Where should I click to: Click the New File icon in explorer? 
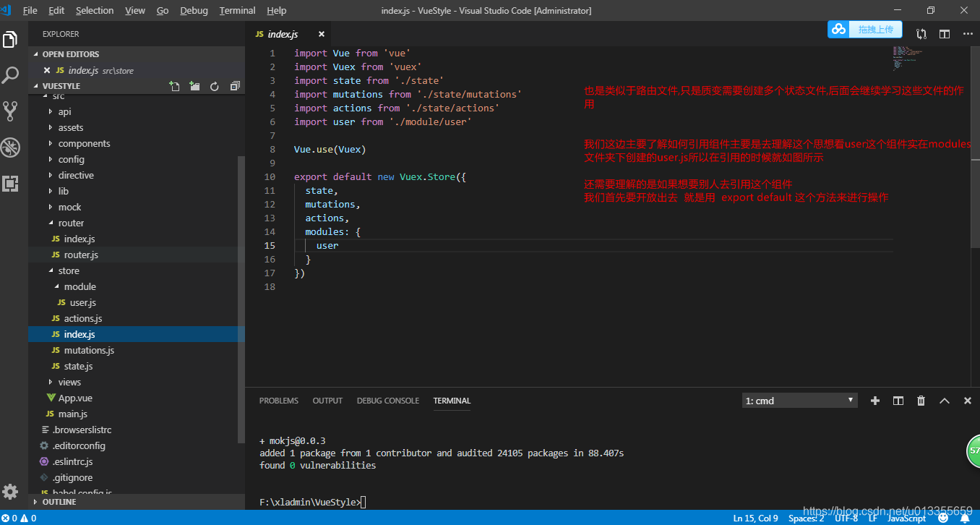click(x=174, y=86)
